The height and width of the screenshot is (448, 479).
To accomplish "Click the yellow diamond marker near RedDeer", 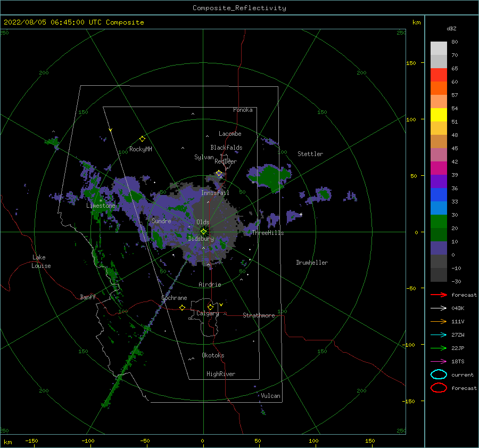I will 219,173.
